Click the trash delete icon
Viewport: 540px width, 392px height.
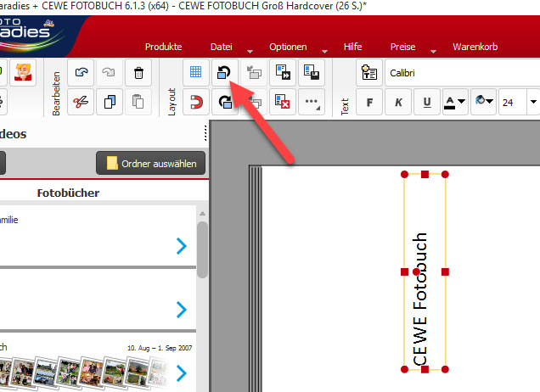click(x=138, y=73)
